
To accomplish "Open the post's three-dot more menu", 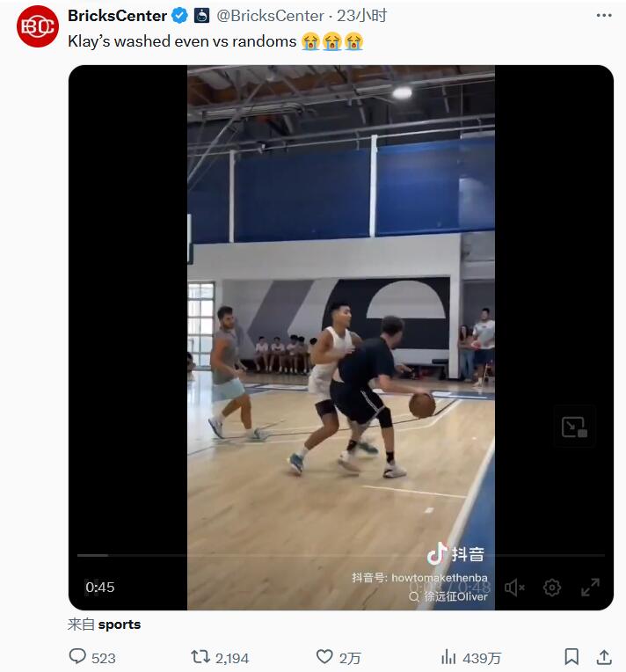I will (604, 15).
